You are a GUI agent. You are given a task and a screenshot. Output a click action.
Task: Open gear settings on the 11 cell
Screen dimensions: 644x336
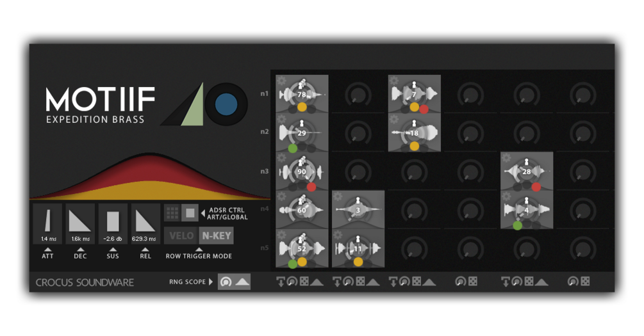click(x=338, y=235)
